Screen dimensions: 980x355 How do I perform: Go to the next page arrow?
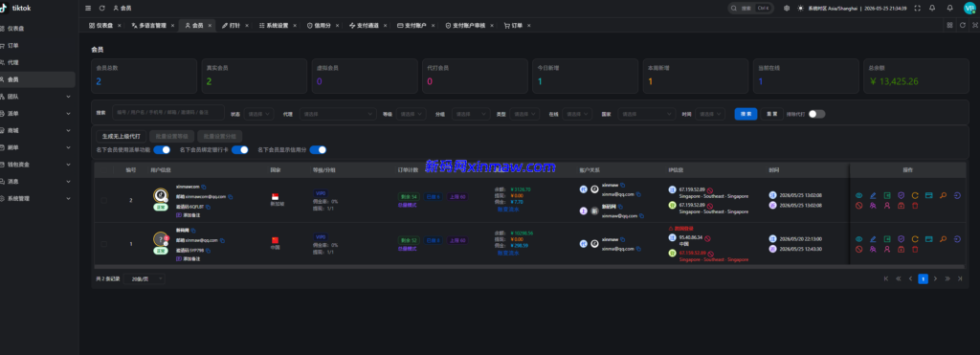tap(935, 278)
